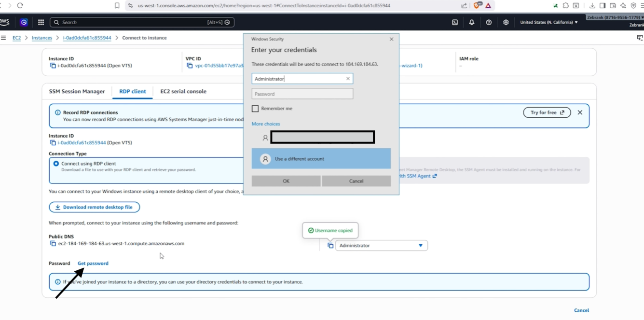Reload the page with the browser refresh icon
This screenshot has height=320, width=644.
[x=20, y=5]
